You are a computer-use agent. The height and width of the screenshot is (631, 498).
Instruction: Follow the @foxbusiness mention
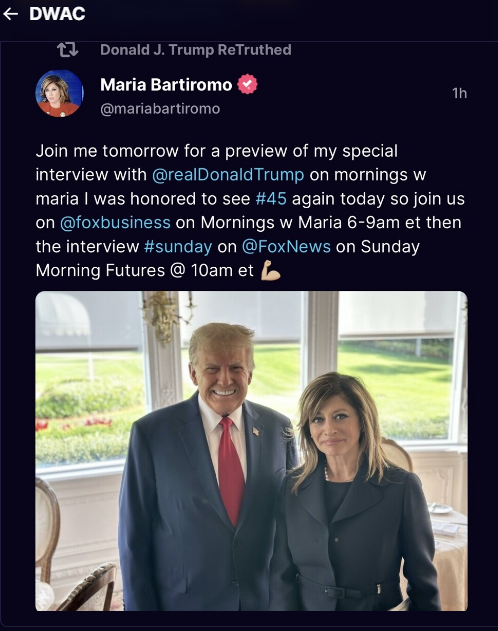tap(115, 223)
